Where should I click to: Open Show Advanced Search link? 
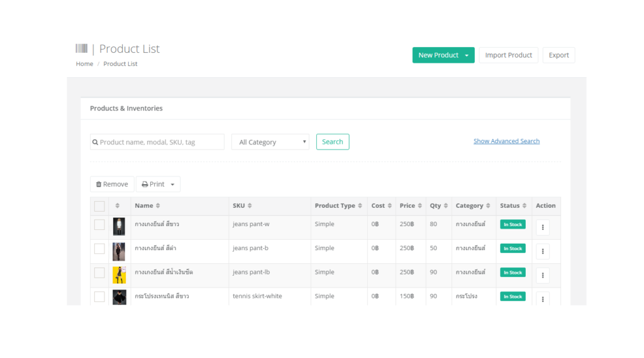(506, 141)
